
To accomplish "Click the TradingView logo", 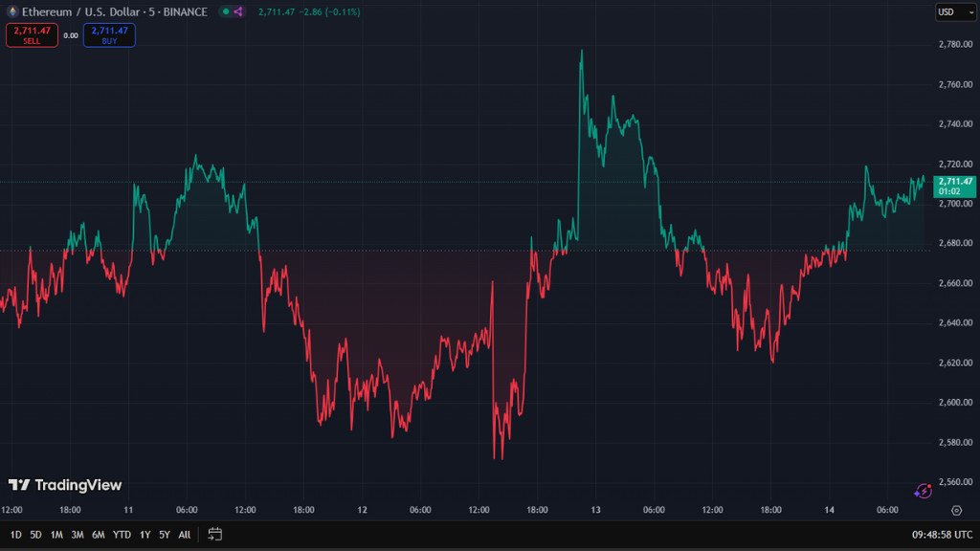I will [x=65, y=485].
